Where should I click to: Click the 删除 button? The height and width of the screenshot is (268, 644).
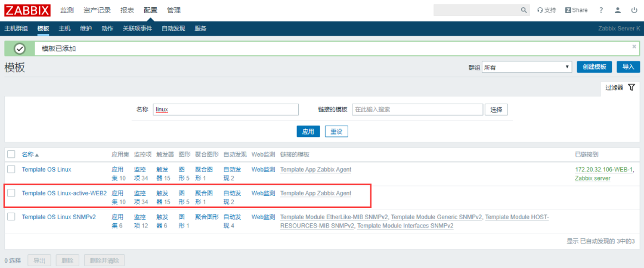click(67, 260)
